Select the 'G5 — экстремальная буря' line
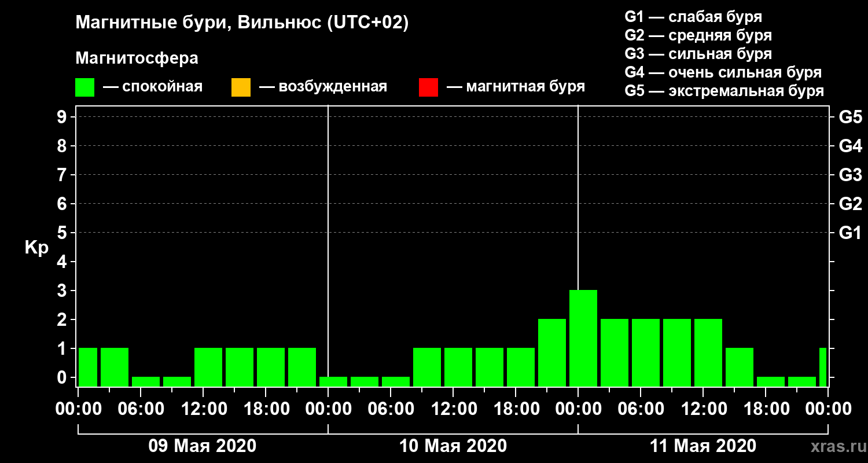This screenshot has height=463, width=868. click(x=724, y=91)
